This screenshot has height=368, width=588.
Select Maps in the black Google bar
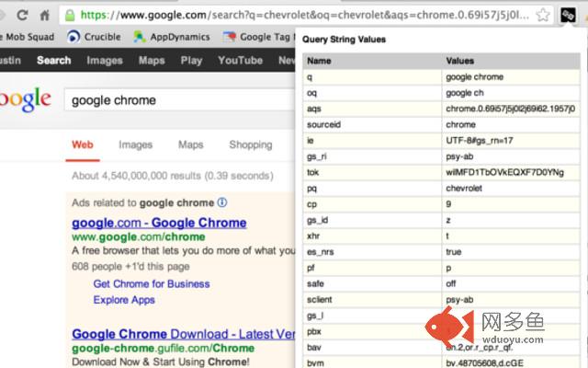click(152, 60)
